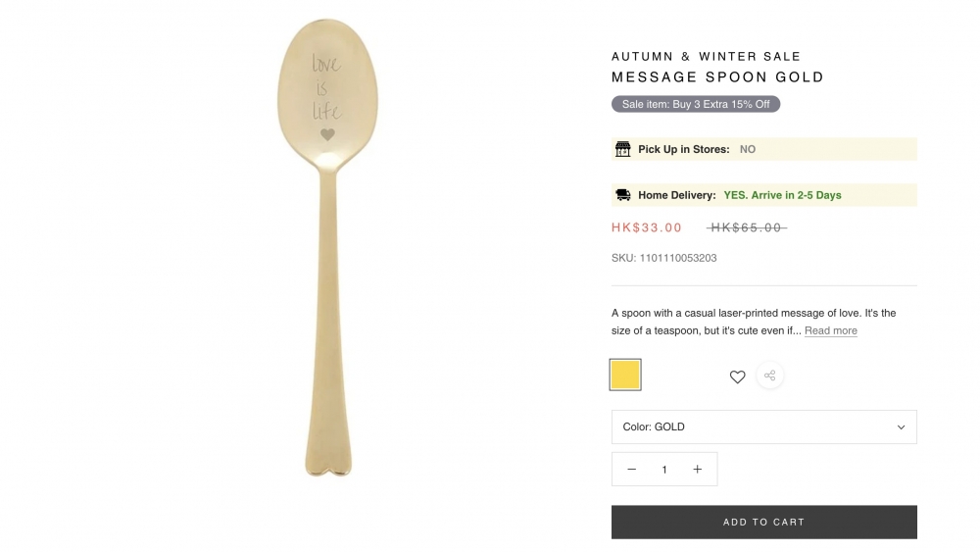Select the yellow gold color swatch
This screenshot has width=980, height=552.
tap(625, 375)
